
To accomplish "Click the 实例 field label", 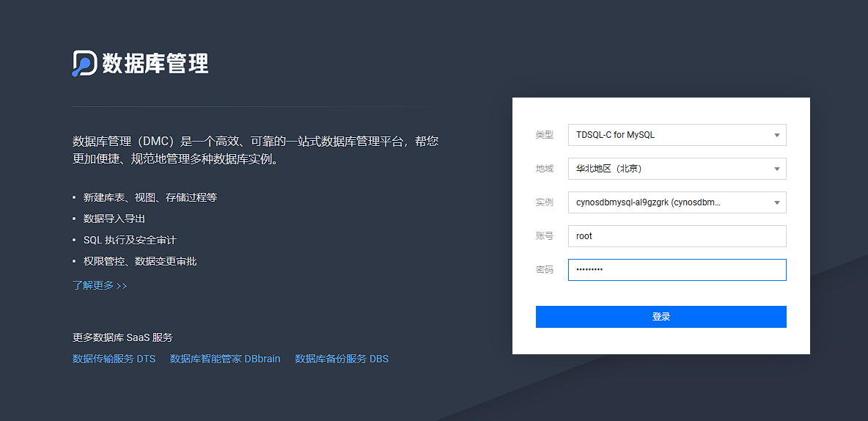I will coord(544,202).
